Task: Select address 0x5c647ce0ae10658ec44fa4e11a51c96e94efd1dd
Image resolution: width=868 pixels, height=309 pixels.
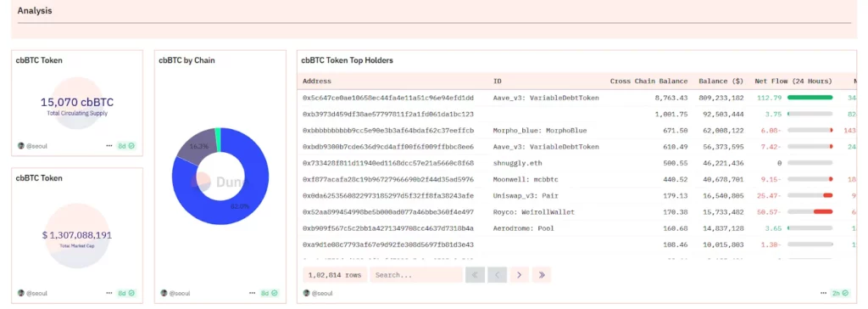Action: point(388,98)
